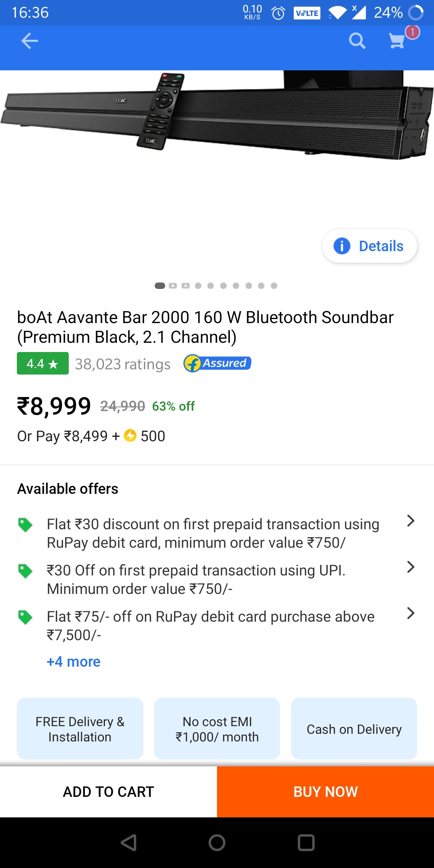Tap the Android home button
Screen dimensions: 434x868
[217, 843]
